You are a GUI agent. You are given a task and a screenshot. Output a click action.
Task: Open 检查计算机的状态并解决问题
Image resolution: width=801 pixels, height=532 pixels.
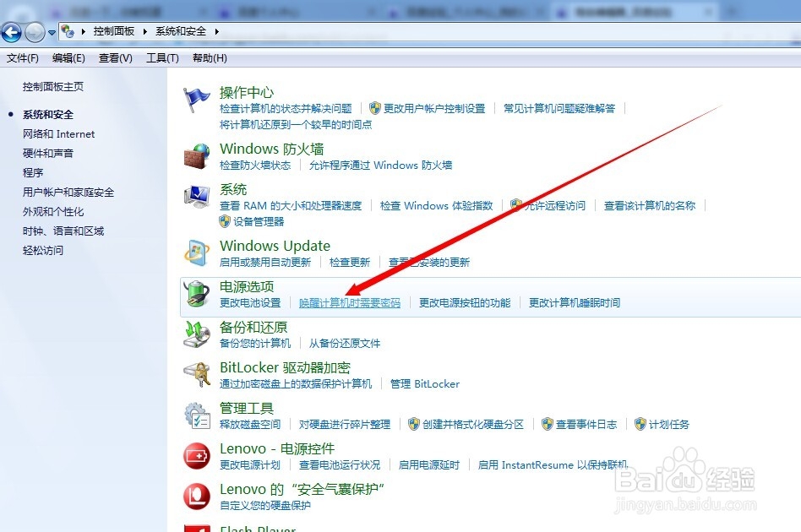[x=286, y=109]
